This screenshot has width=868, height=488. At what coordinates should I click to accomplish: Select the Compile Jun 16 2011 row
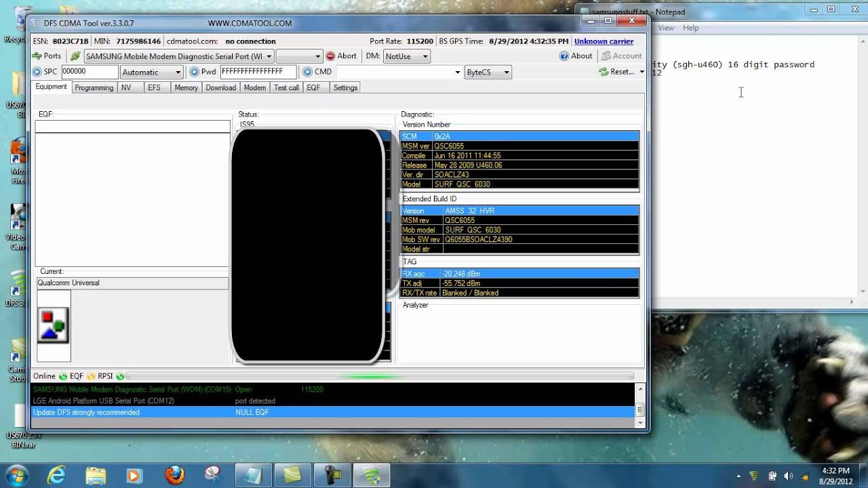tap(519, 155)
